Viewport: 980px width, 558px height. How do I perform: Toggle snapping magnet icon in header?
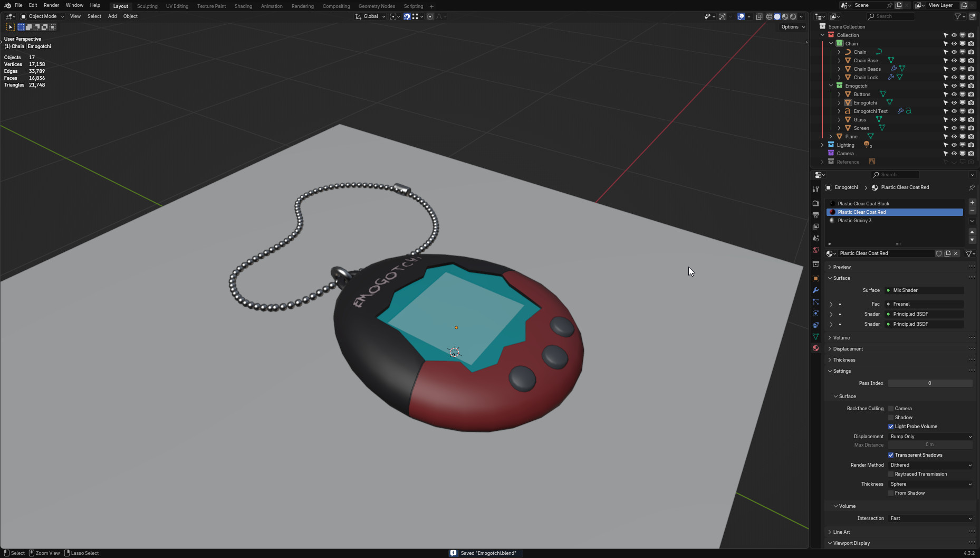click(x=407, y=16)
